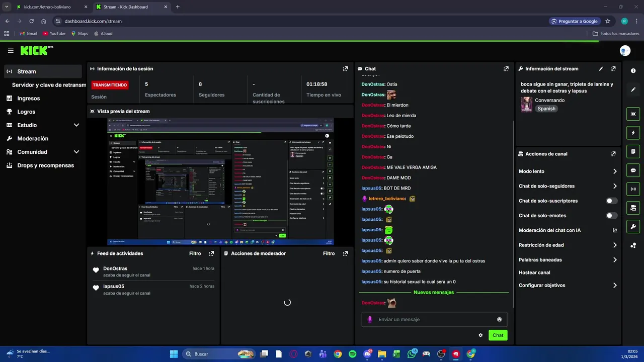This screenshot has height=362, width=644.
Task: Click the Enviar un mensaje input field
Action: 434,319
